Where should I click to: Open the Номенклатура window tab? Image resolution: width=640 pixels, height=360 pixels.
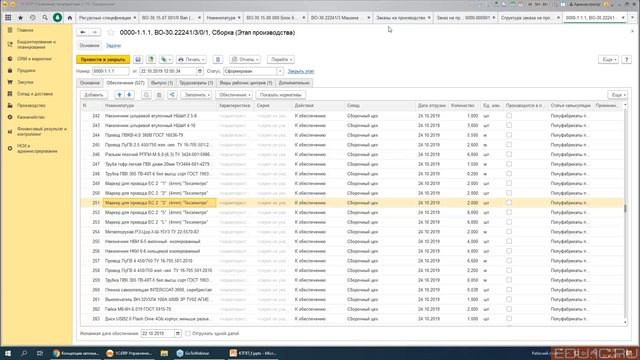tap(223, 18)
